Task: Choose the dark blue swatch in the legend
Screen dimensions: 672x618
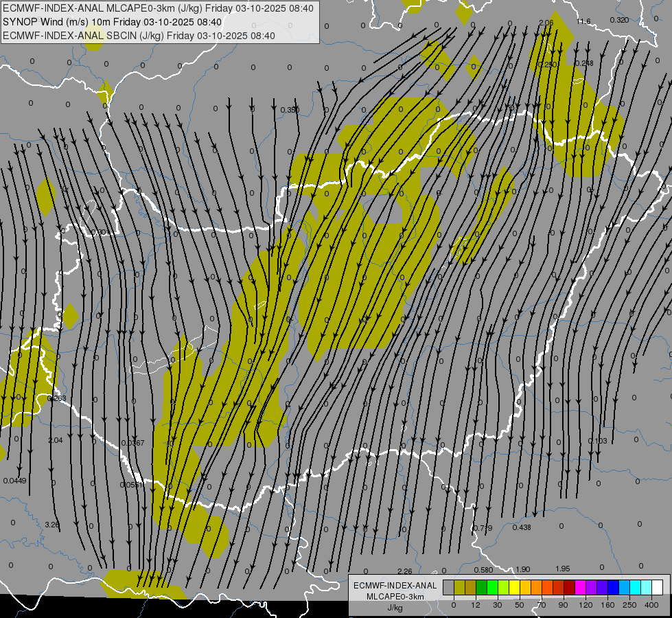Action: pos(613,587)
